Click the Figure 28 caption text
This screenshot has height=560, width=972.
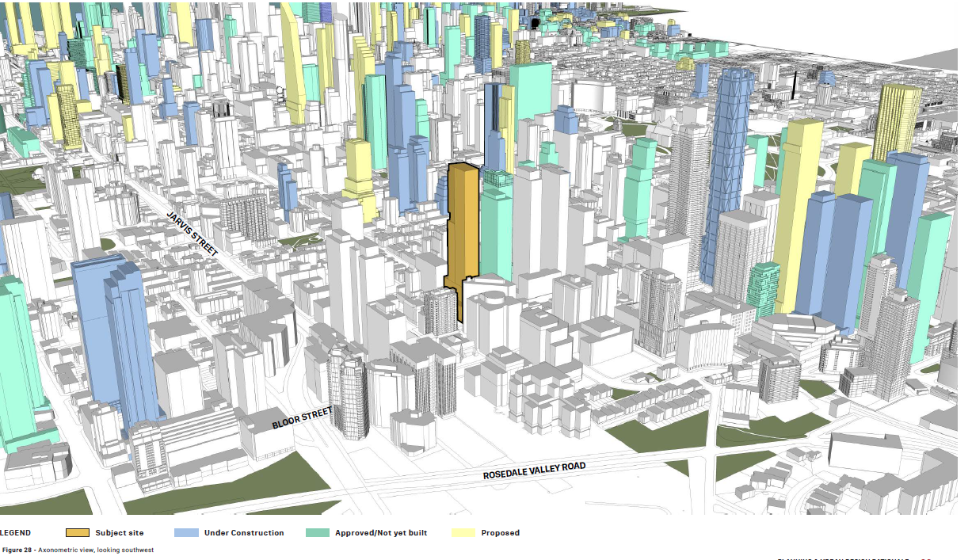point(78,550)
